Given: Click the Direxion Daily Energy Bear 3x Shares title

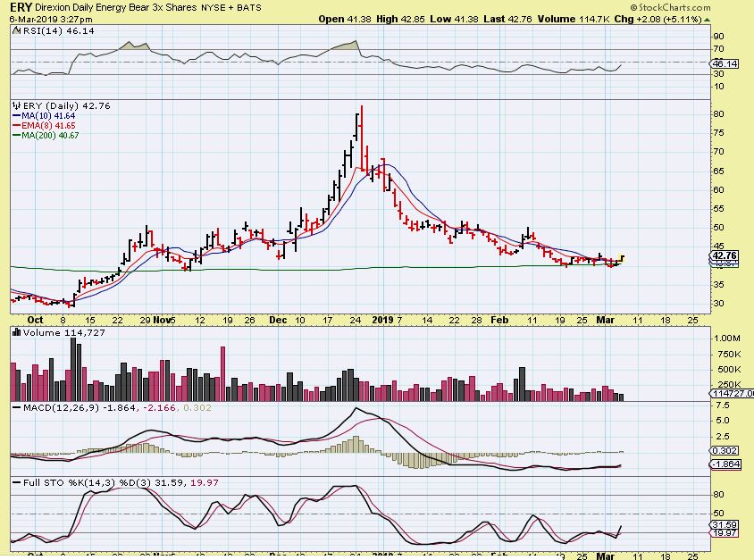Looking at the screenshot, I should [x=116, y=8].
